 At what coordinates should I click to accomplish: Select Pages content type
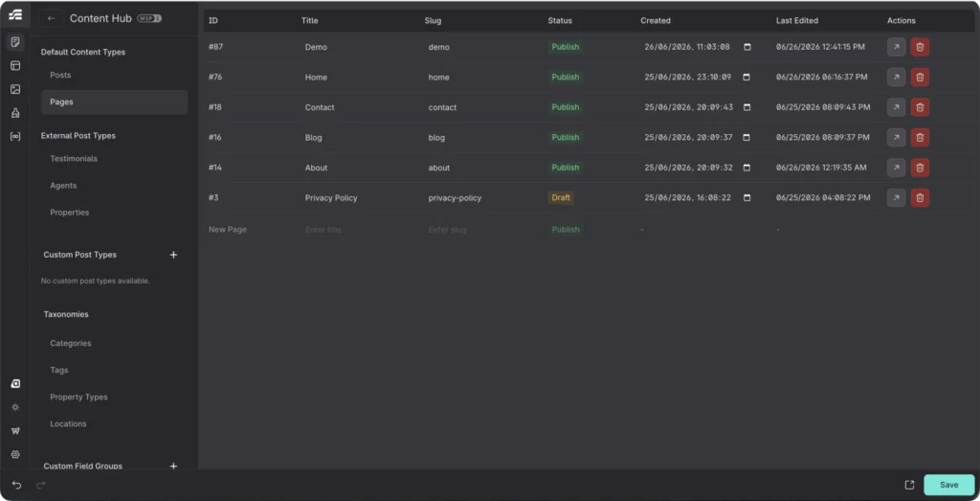pos(115,102)
